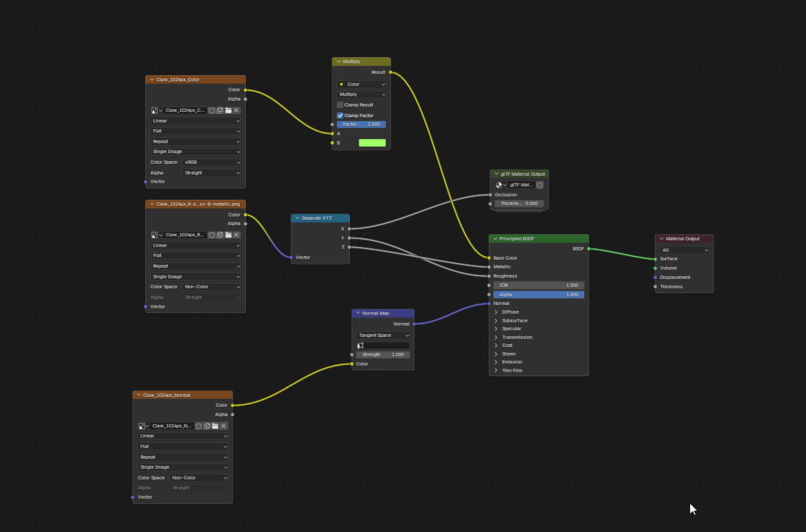Click the Alpha slider in Principled BSDF
The image size is (806, 532).
click(538, 295)
